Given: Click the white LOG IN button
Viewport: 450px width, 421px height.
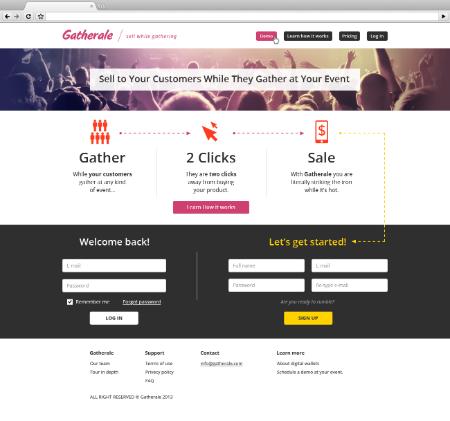Looking at the screenshot, I should 114,318.
